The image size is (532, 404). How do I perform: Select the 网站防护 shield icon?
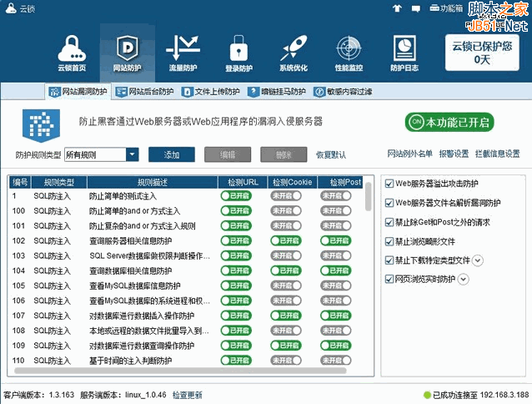(x=127, y=49)
